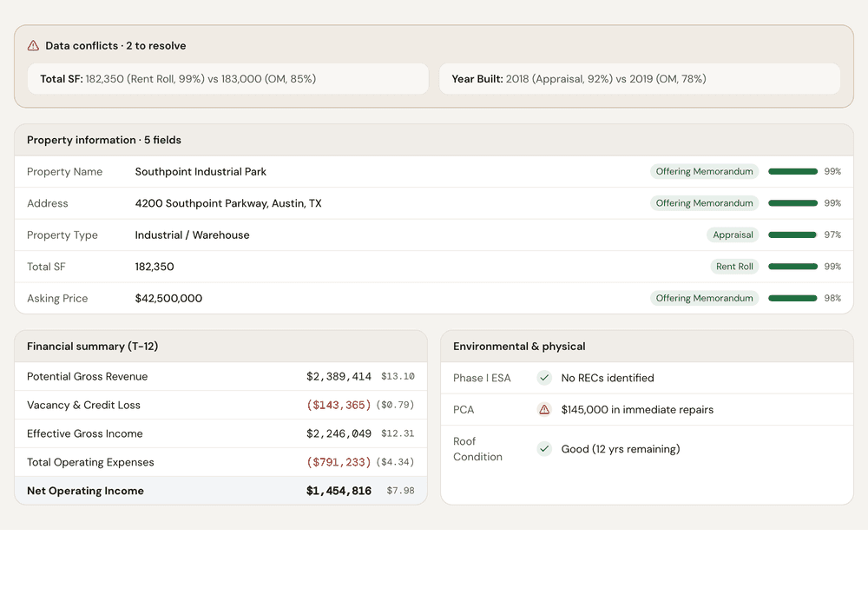Click the PCA red warning icon
The width and height of the screenshot is (868, 608).
click(544, 409)
